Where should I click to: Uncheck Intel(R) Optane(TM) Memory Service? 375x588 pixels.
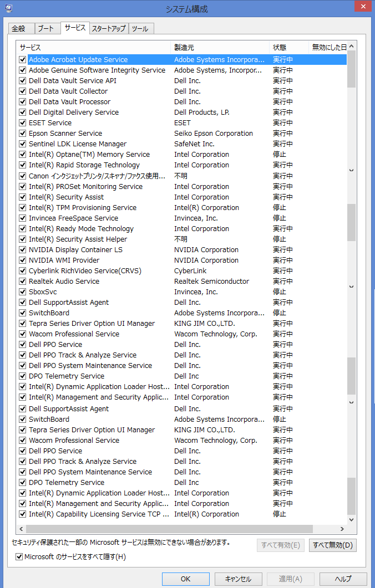(23, 155)
